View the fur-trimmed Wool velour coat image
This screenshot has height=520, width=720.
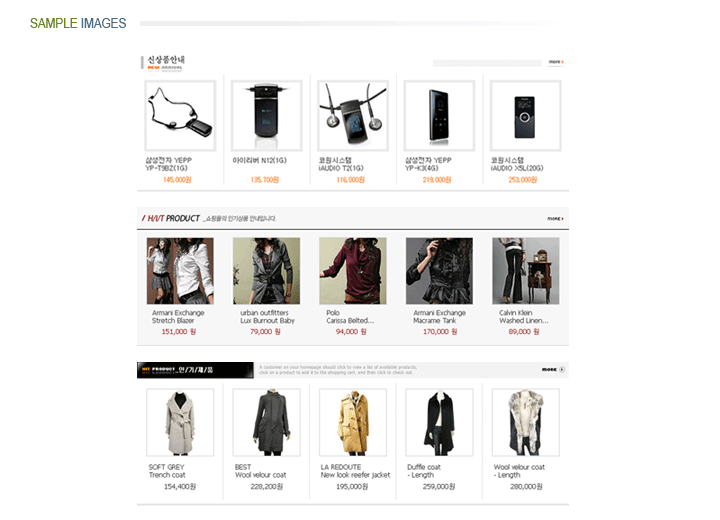coord(526,423)
